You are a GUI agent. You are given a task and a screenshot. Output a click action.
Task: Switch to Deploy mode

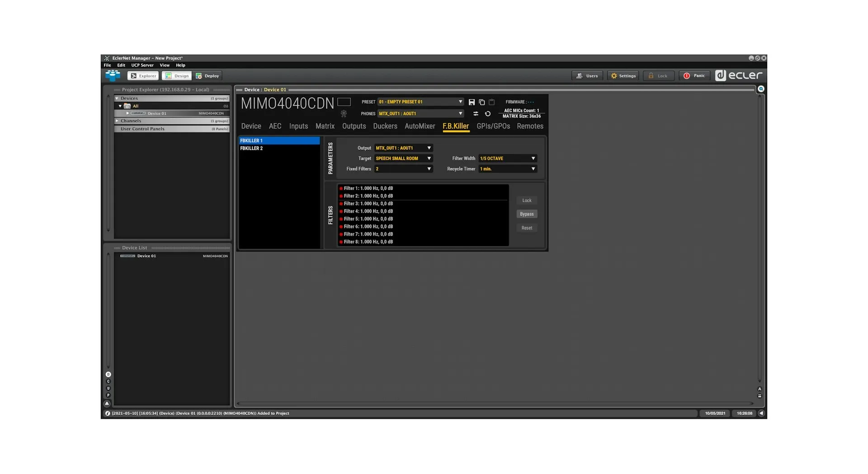click(208, 76)
